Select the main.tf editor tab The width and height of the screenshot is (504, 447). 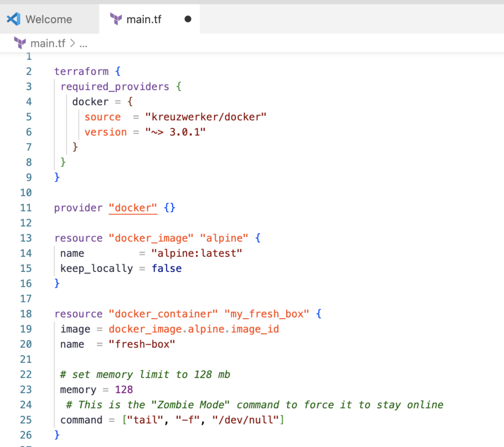pyautogui.click(x=144, y=19)
